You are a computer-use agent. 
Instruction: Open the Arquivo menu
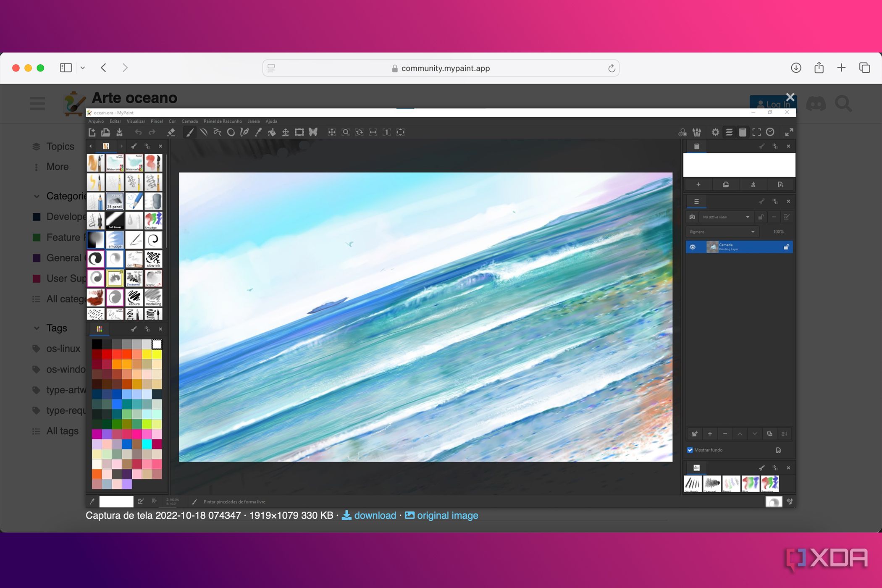point(96,121)
